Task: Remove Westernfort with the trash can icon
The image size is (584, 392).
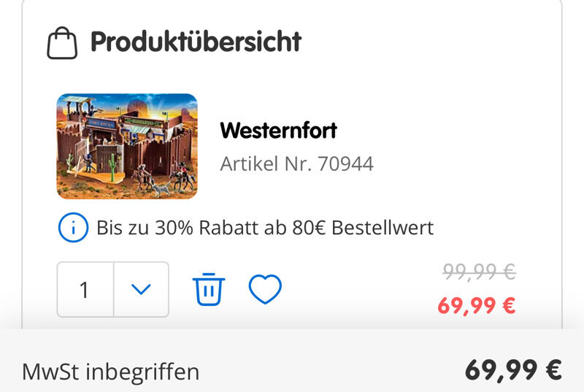Action: click(209, 289)
